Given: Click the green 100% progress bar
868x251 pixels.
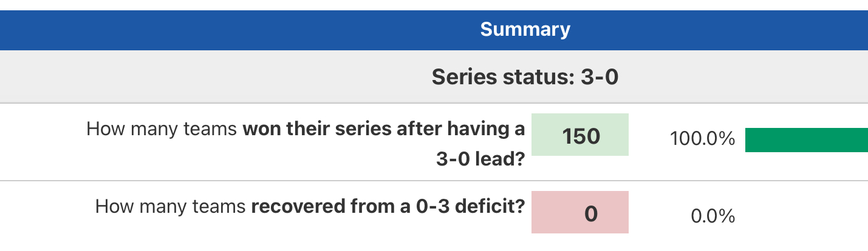Looking at the screenshot, I should coord(806,139).
